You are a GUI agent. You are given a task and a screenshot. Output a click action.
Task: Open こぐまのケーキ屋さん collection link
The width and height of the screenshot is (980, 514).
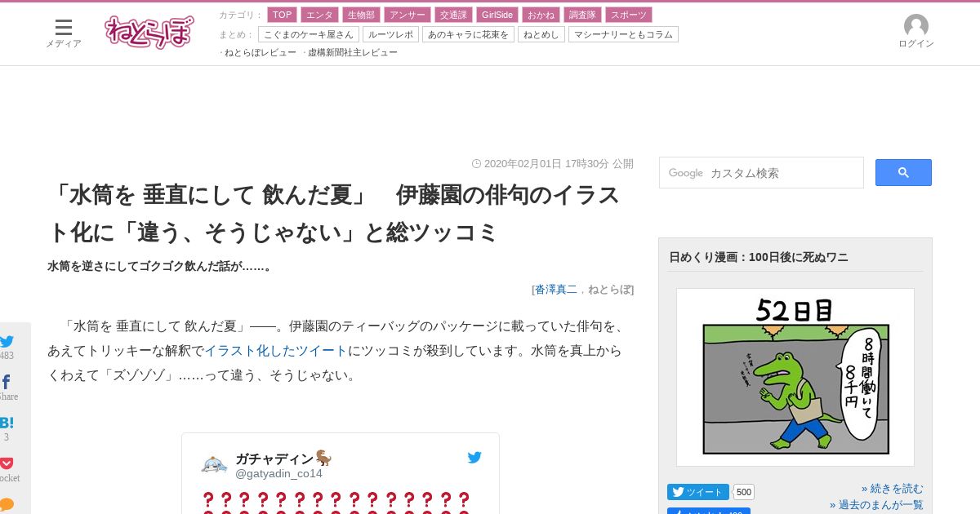pyautogui.click(x=309, y=34)
